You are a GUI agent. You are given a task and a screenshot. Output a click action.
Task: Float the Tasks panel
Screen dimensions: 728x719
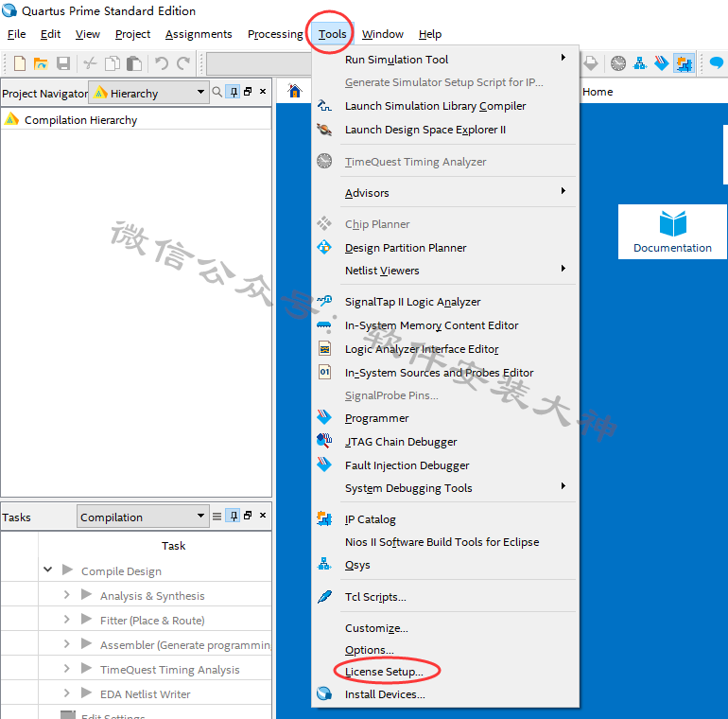click(248, 515)
